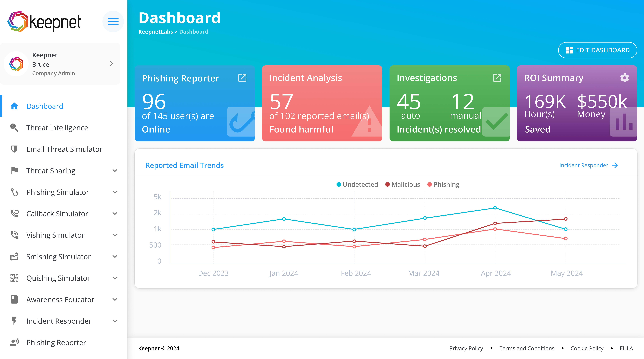This screenshot has width=644, height=359.
Task: Click the Threat Intelligence sidebar icon
Action: (x=14, y=128)
